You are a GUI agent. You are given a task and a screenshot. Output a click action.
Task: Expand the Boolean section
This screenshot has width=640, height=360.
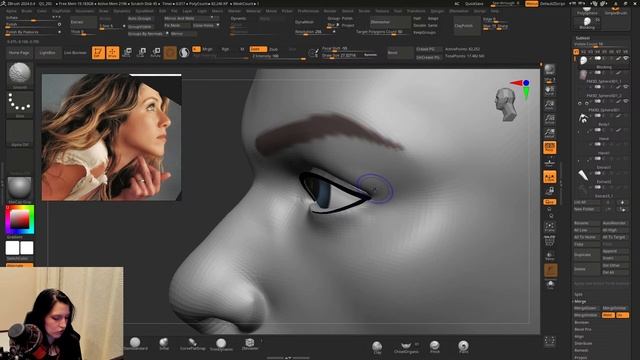[x=582, y=322]
